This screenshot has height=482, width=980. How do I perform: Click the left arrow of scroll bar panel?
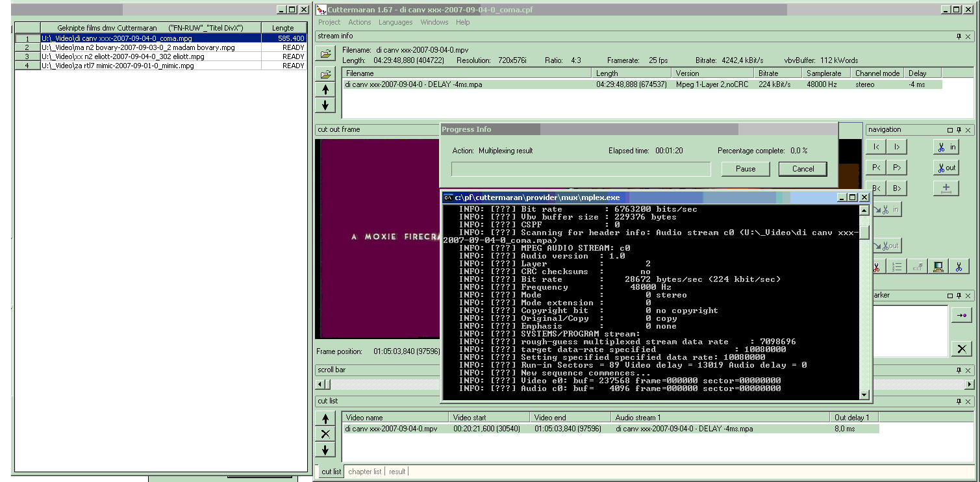point(319,385)
